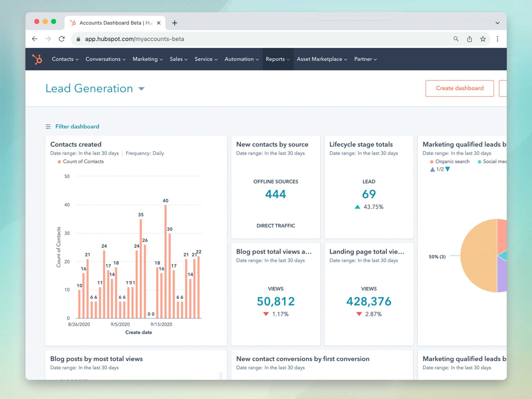The height and width of the screenshot is (399, 532).
Task: Click Blog posts by most total views title
Action: (x=97, y=359)
